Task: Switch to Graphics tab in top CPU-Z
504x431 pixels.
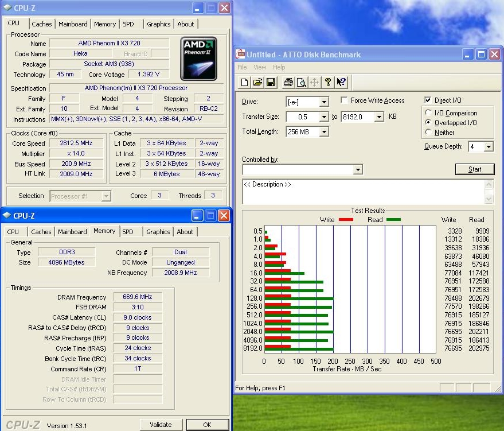Action: pyautogui.click(x=158, y=24)
